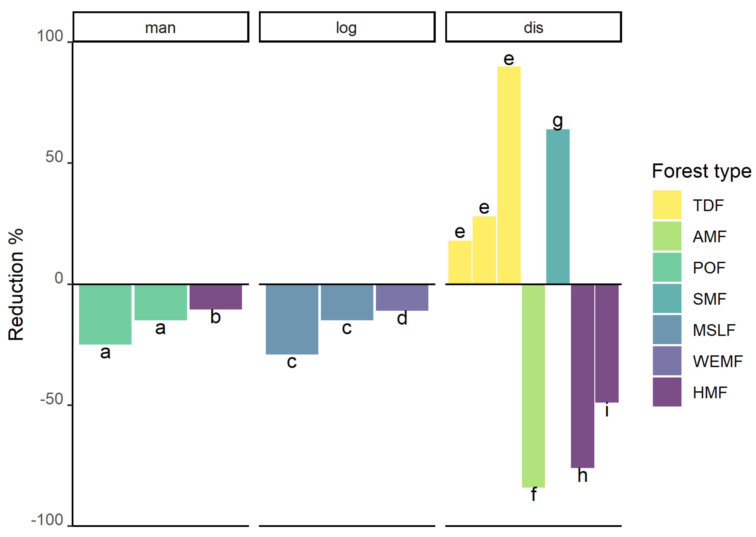The image size is (756, 537).
Task: Click the WEMF bar labeled d
Action: click(402, 298)
